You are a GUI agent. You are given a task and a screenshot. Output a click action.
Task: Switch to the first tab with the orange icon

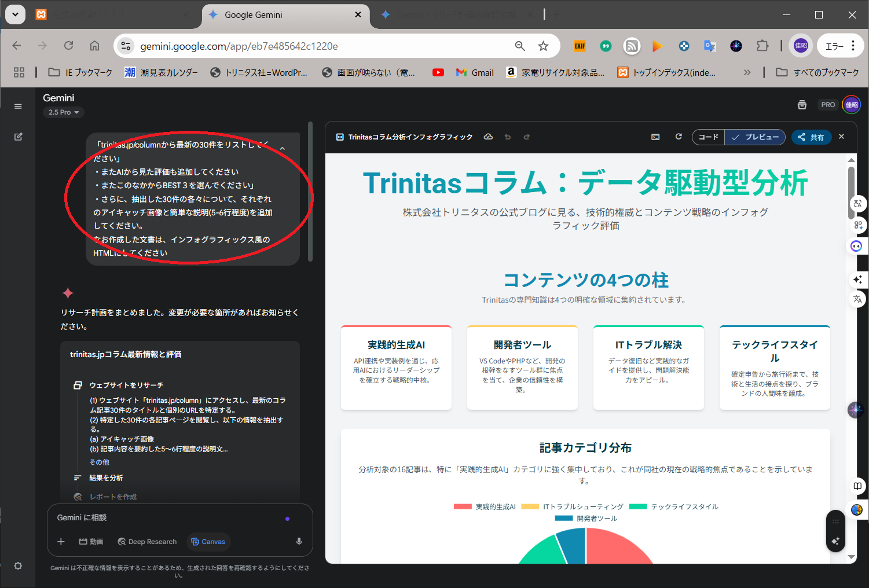(x=113, y=14)
